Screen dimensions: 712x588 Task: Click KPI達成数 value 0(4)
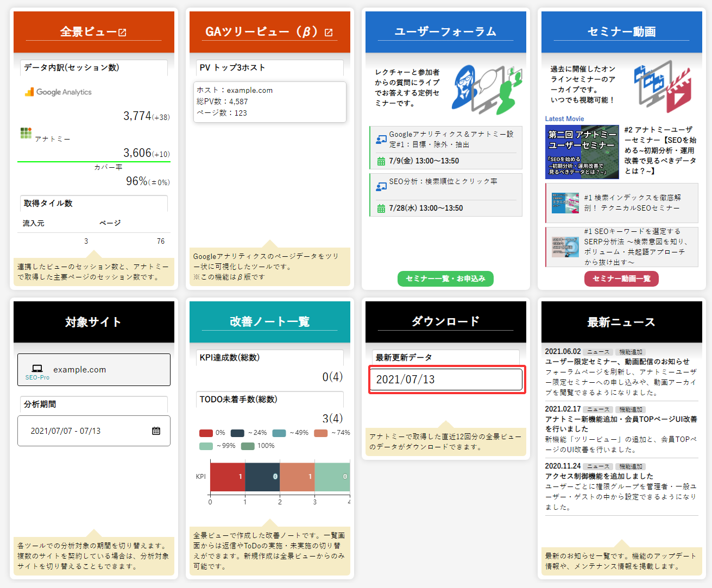tap(332, 377)
